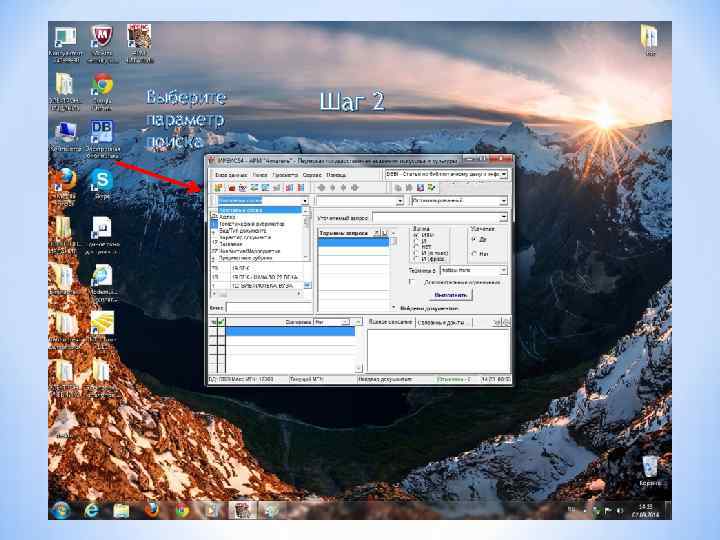Image resolution: width=720 pixels, height=540 pixels.
Task: Open the 'Сервис' menu
Action: click(x=313, y=173)
